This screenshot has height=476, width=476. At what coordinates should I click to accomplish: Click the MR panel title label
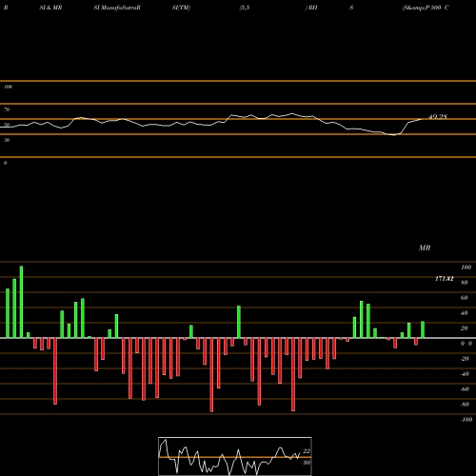point(425,248)
